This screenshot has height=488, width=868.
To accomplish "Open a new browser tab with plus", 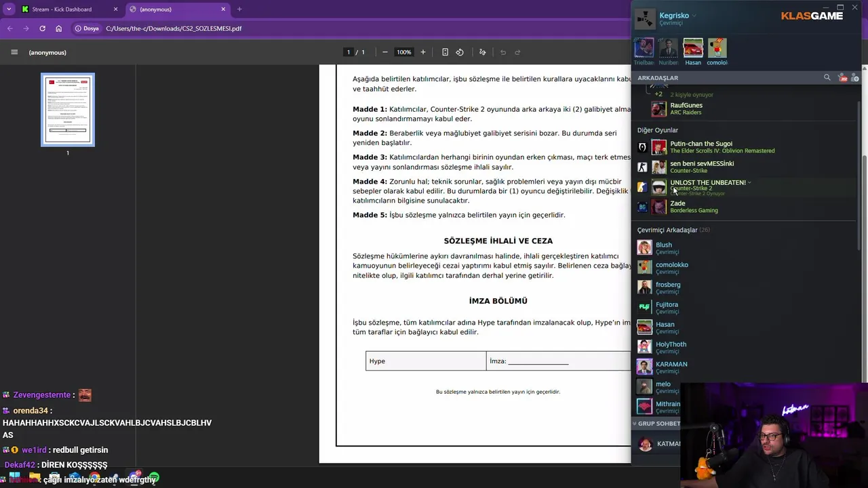I will point(239,9).
